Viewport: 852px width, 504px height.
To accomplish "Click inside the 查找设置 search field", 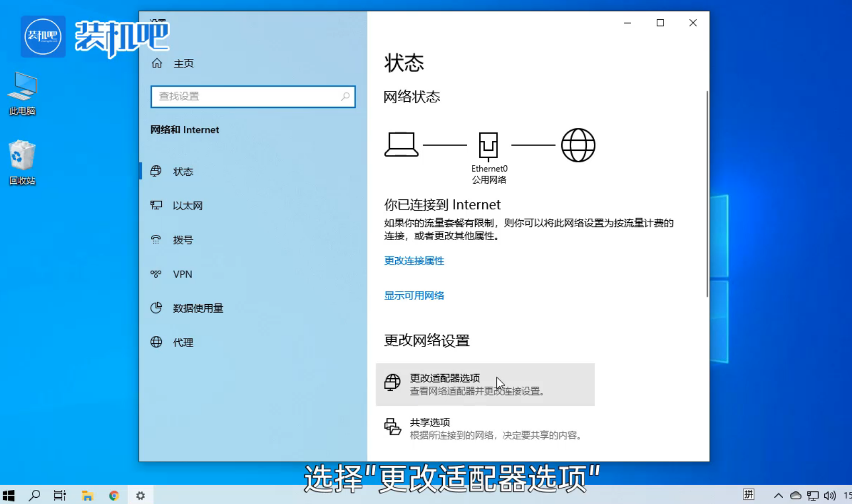I will (245, 97).
